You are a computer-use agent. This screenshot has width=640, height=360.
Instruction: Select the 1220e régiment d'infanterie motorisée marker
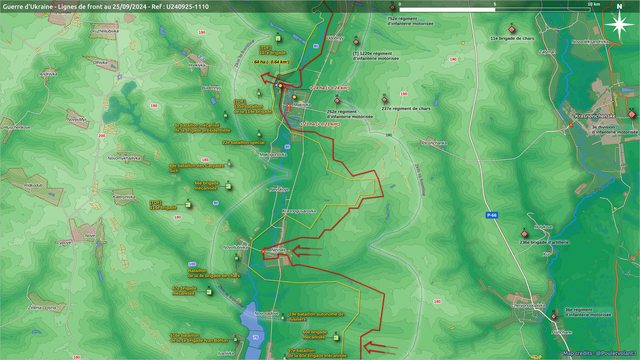356,42
